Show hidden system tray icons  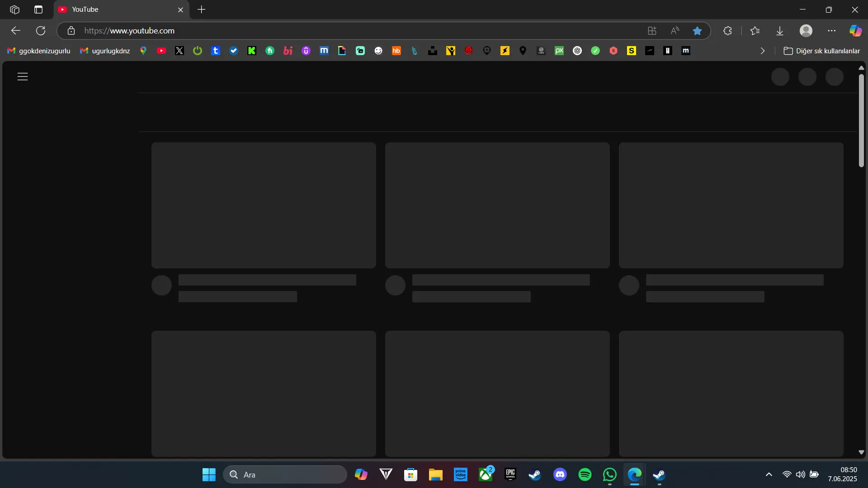(769, 474)
